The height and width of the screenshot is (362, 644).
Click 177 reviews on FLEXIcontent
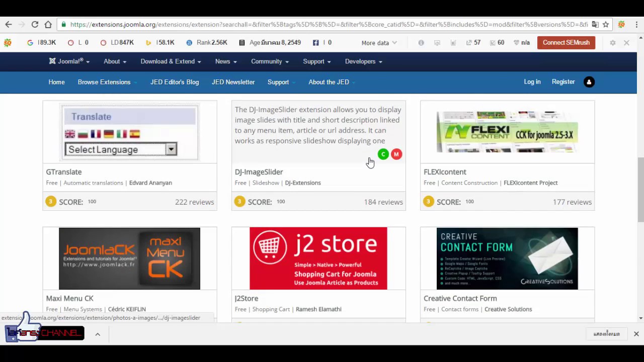point(572,202)
